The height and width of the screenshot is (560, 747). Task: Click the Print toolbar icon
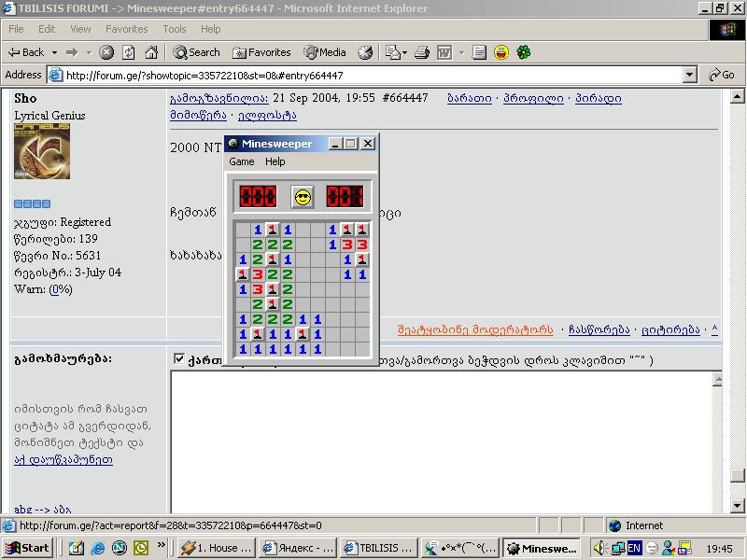422,52
